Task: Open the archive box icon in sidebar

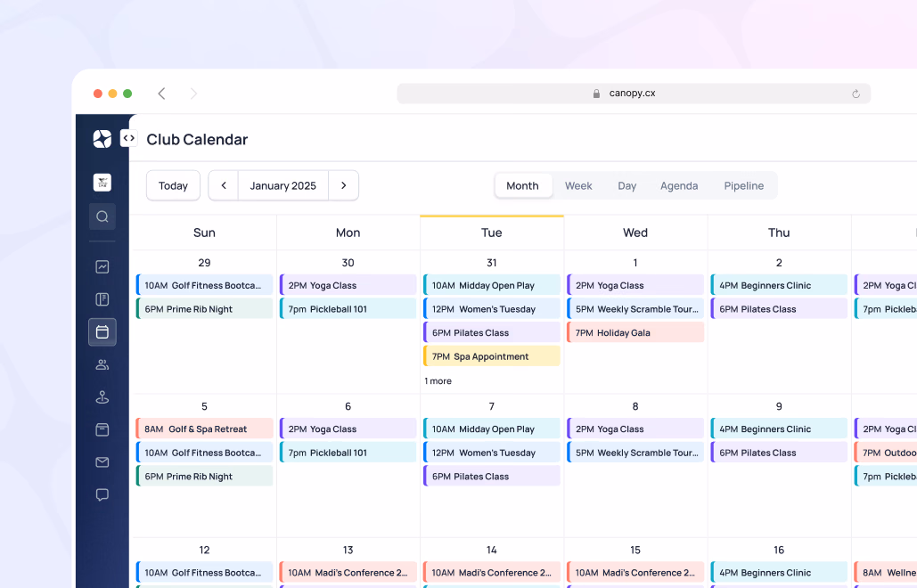Action: coord(102,429)
